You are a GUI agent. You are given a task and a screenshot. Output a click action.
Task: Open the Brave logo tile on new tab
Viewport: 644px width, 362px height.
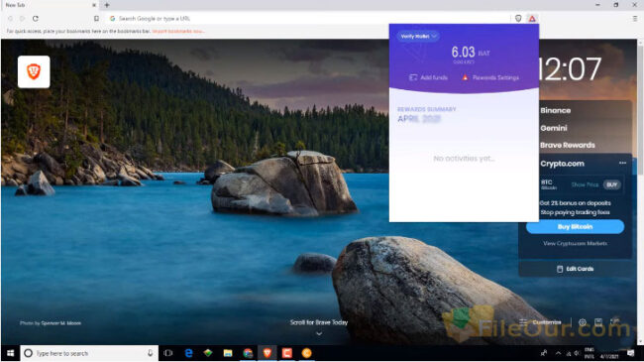pos(34,71)
